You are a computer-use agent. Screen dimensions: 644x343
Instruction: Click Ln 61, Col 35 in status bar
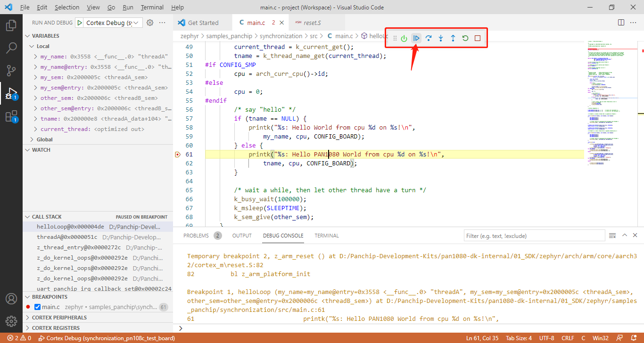[483, 338]
